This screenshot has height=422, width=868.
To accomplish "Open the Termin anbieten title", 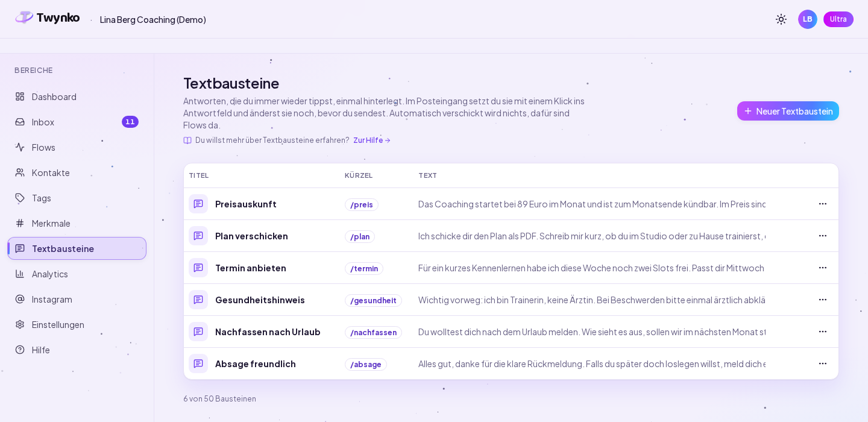I will (251, 268).
